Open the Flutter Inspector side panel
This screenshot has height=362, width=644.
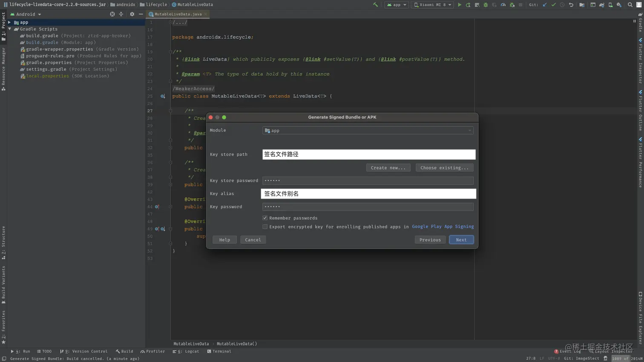pyautogui.click(x=640, y=61)
